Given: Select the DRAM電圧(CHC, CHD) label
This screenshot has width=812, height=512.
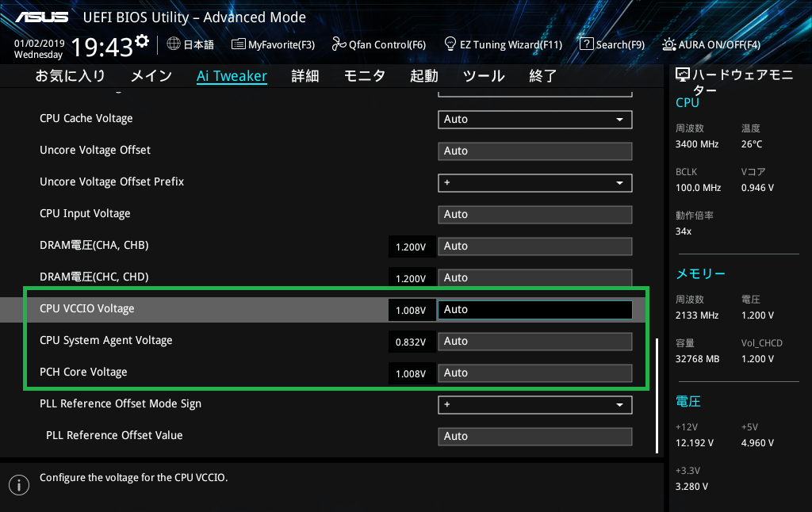Looking at the screenshot, I should pos(94,277).
